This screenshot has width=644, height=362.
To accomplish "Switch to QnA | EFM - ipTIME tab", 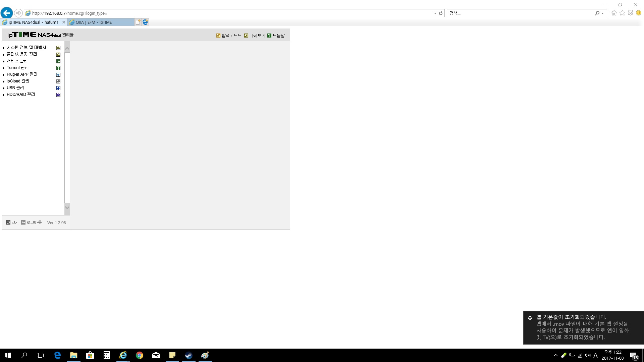I will pyautogui.click(x=101, y=22).
